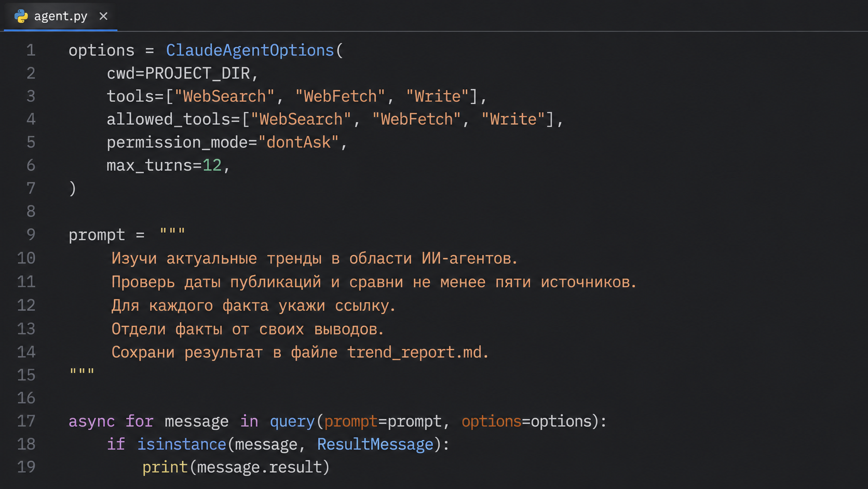Click print function on line 19
Screen dimensions: 868x489
(165, 467)
